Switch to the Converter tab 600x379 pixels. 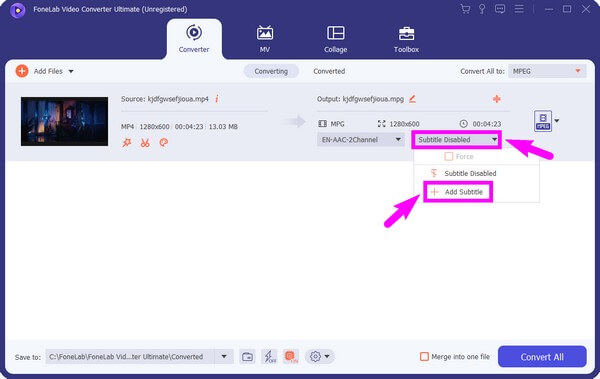pos(194,39)
